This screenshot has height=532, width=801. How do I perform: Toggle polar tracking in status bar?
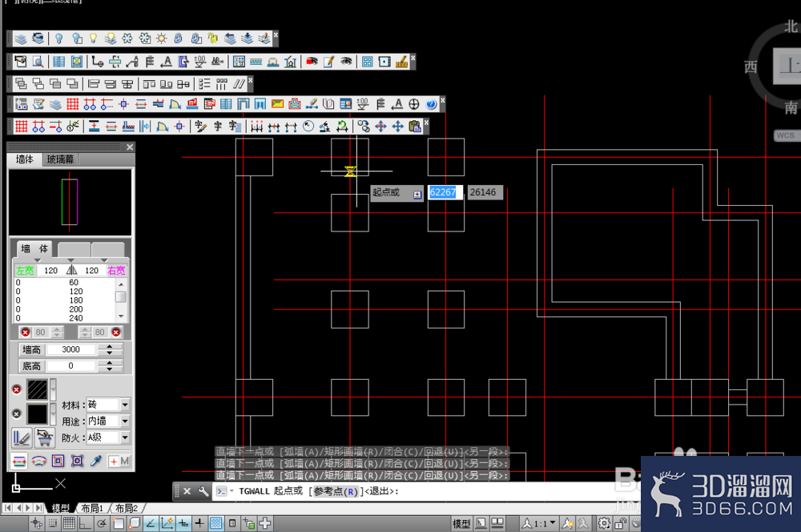coord(102,523)
